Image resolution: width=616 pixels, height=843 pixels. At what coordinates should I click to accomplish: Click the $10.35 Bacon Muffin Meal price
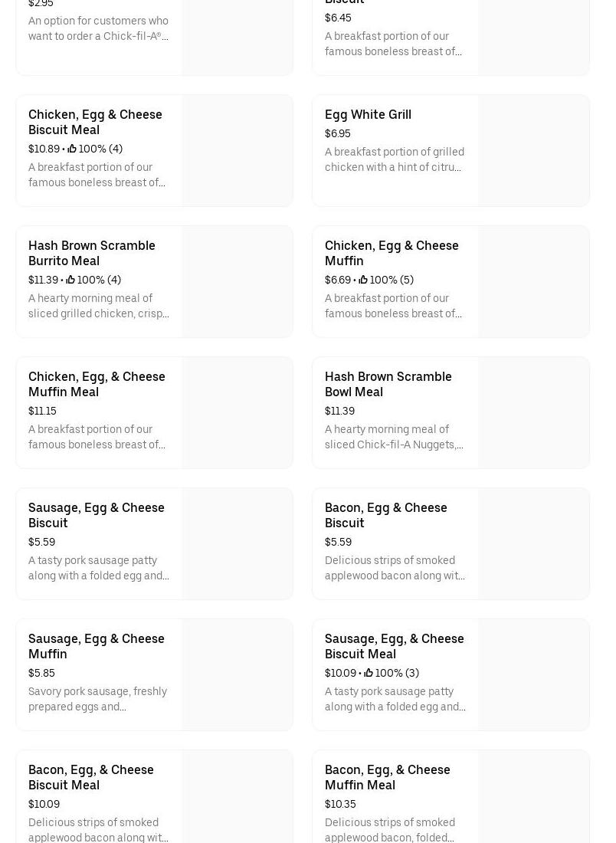tap(339, 804)
